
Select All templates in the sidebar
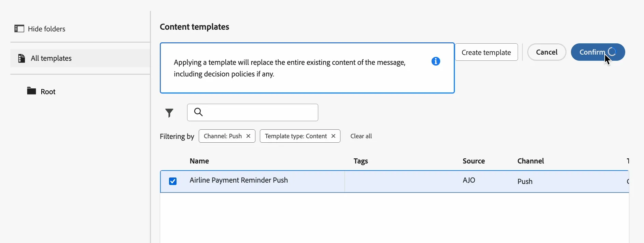pos(80,58)
